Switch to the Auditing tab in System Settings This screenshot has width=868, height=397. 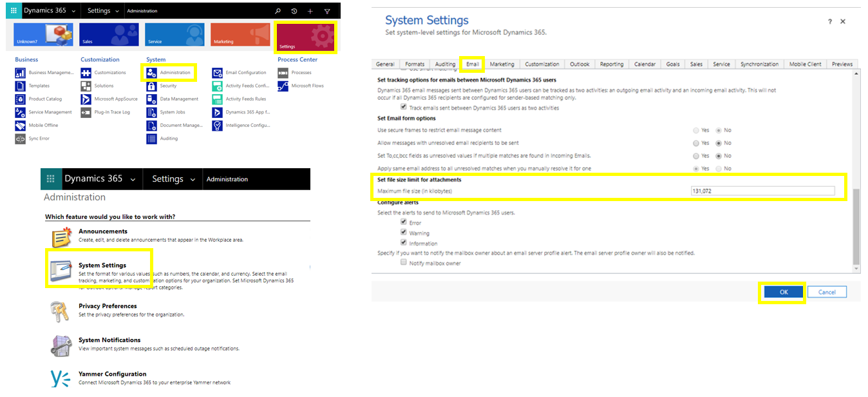click(445, 64)
